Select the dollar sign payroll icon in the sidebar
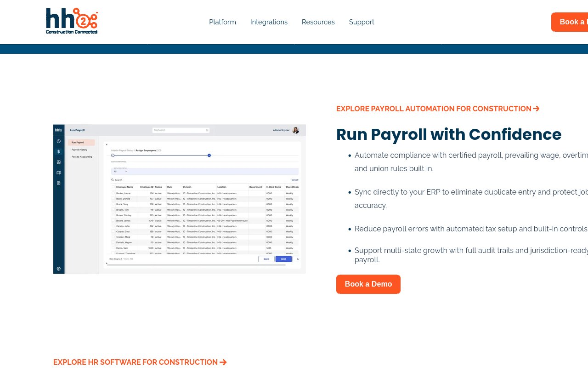 click(59, 152)
